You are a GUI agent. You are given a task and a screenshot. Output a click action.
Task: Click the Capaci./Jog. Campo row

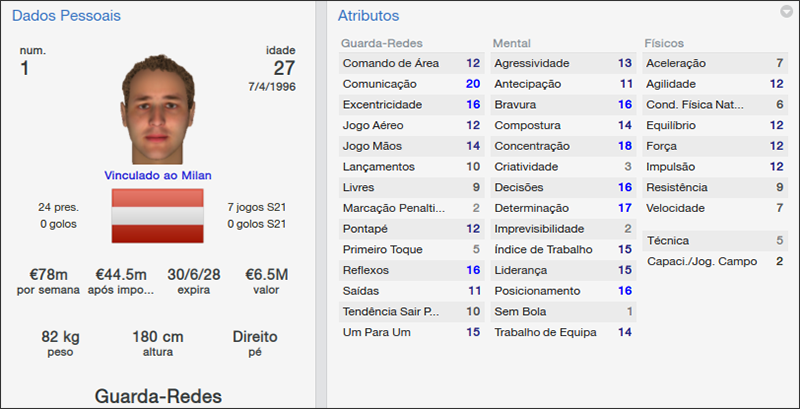click(714, 261)
